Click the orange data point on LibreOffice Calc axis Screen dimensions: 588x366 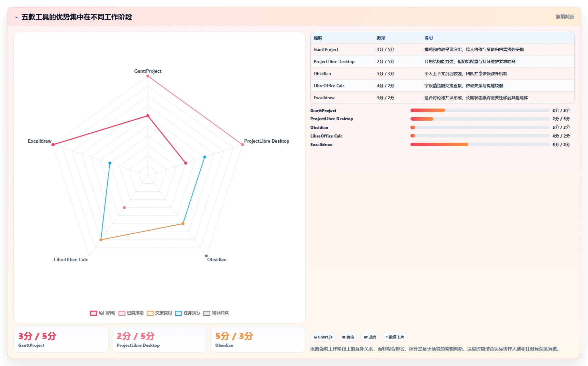101,240
